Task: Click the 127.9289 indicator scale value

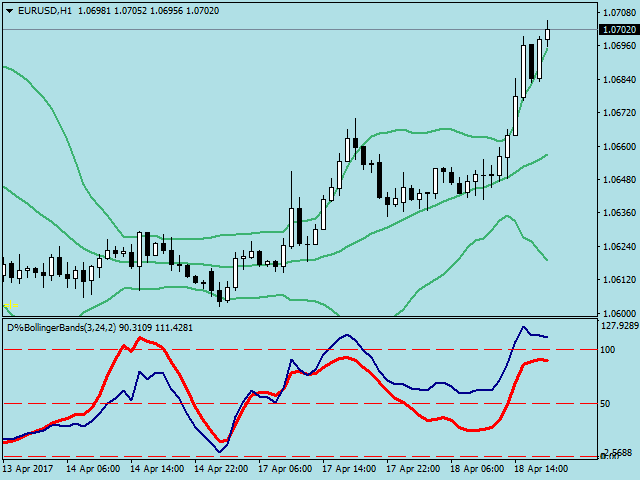Action: click(x=620, y=326)
